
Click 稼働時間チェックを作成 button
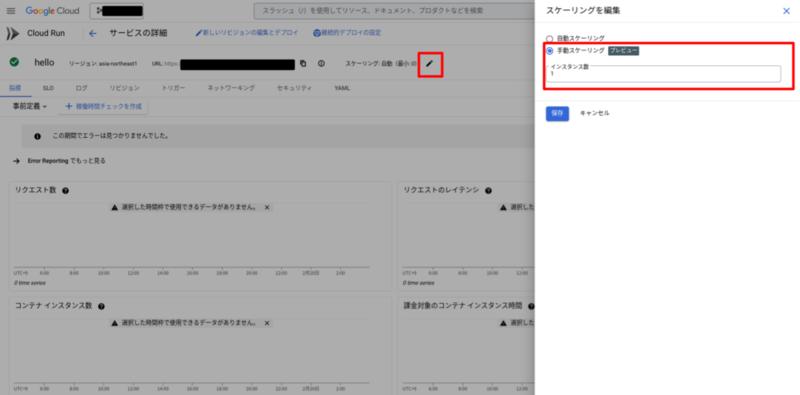104,107
